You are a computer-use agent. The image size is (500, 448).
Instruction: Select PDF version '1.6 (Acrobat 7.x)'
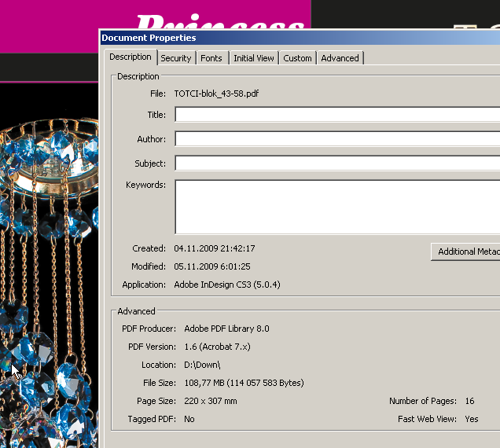click(x=217, y=347)
